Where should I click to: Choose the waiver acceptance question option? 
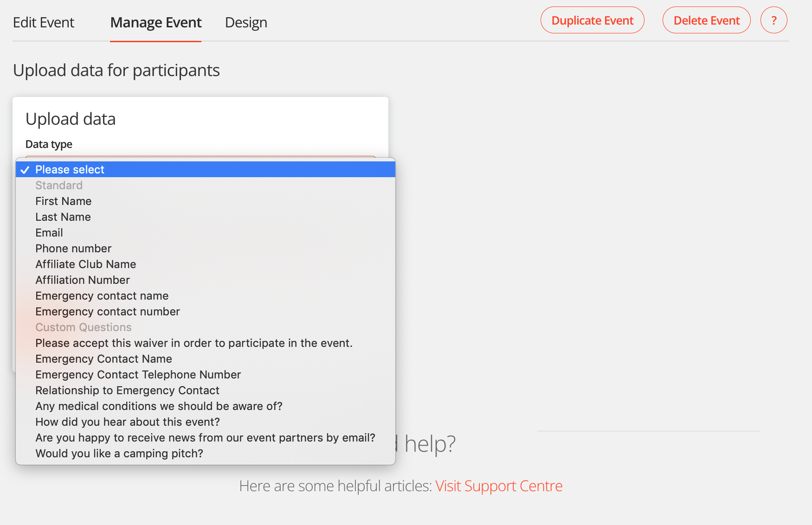pos(194,343)
